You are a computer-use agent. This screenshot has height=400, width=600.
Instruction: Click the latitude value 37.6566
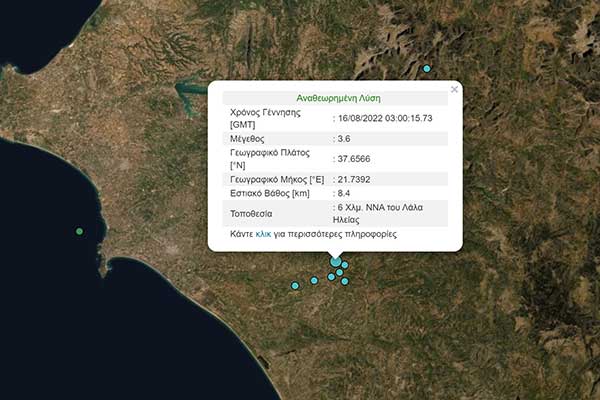click(355, 159)
